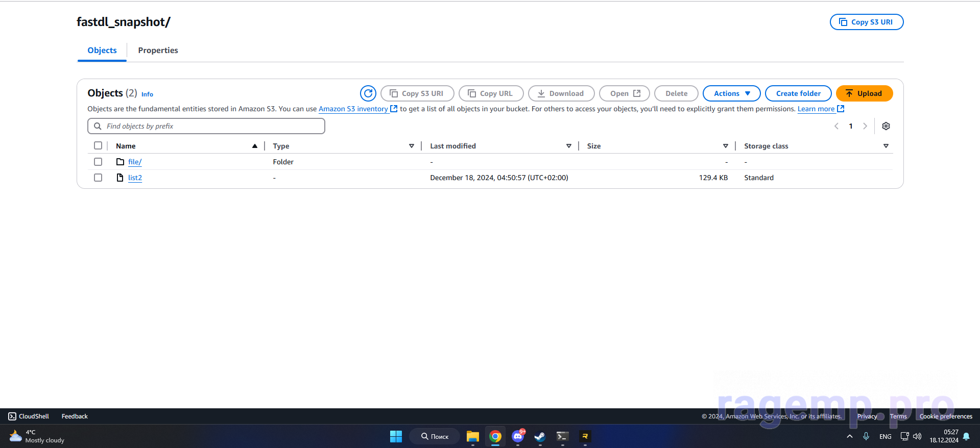
Task: Sort by Last modified column arrow
Action: 568,146
